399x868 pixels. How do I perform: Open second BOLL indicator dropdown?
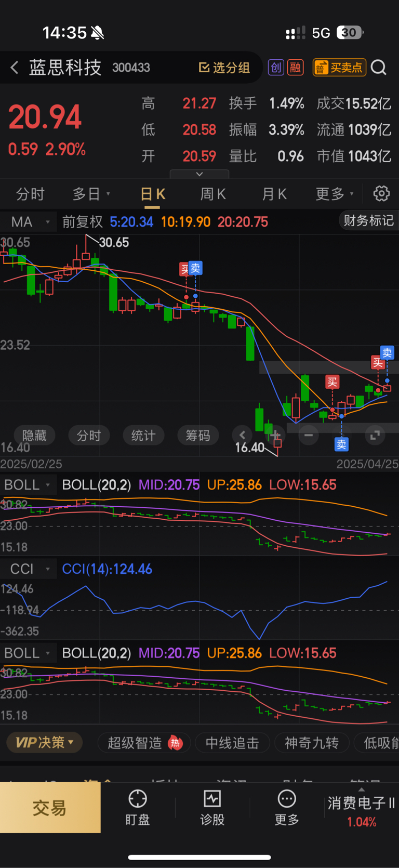pyautogui.click(x=28, y=653)
